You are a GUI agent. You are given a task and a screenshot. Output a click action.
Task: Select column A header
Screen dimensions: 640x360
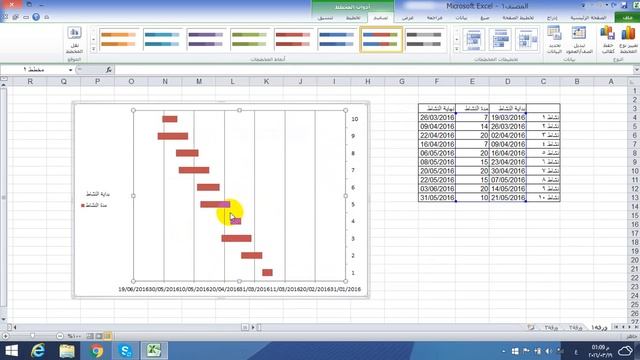click(x=611, y=82)
